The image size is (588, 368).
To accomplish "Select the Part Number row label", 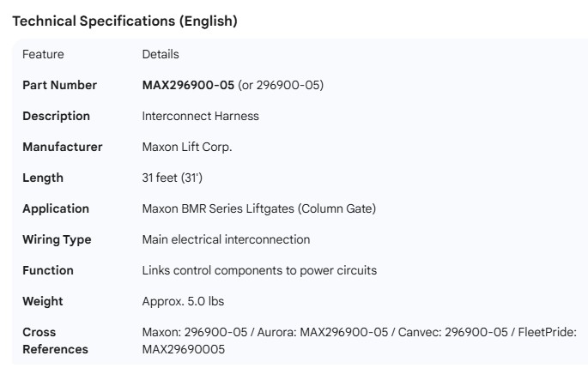I will (59, 85).
